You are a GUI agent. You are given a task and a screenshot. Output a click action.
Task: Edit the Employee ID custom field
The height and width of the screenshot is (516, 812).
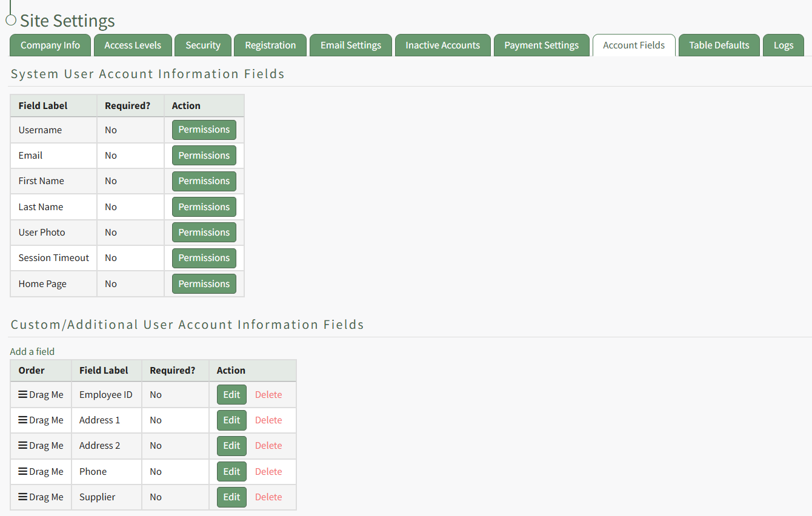point(231,394)
